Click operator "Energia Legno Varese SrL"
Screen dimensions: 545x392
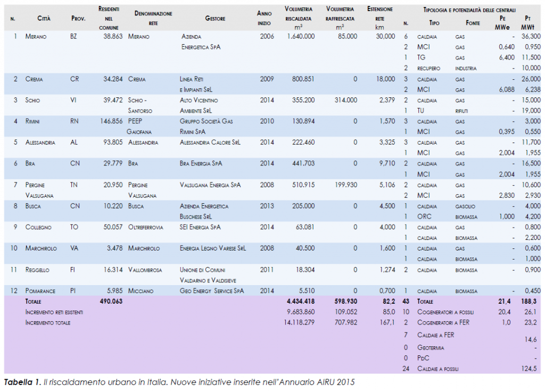coord(213,248)
